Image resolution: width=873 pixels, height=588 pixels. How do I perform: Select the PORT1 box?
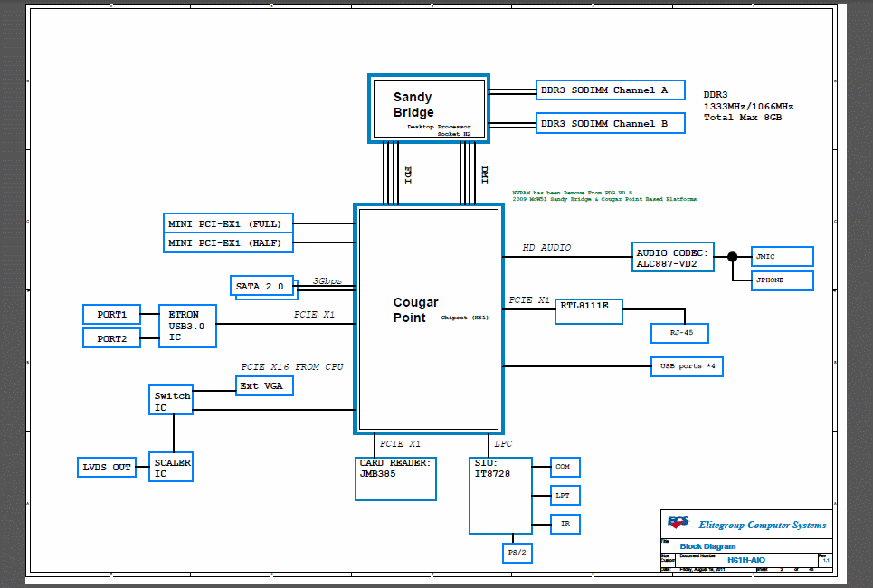click(x=111, y=315)
